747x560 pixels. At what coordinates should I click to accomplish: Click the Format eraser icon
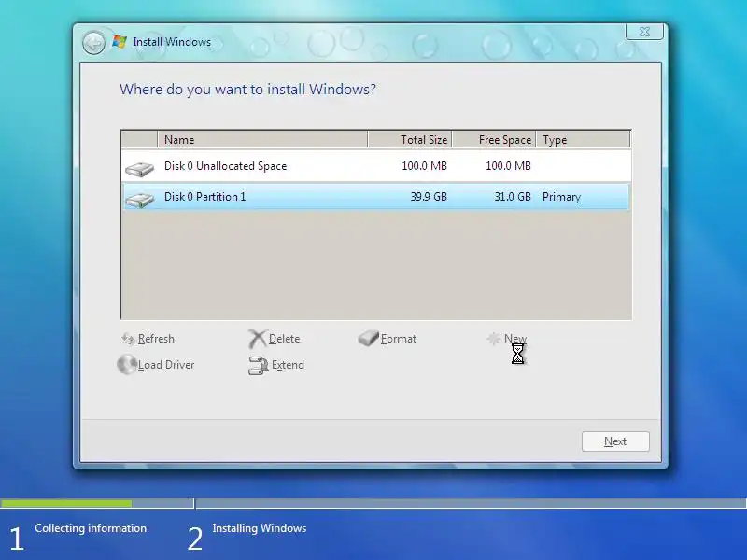pos(368,339)
